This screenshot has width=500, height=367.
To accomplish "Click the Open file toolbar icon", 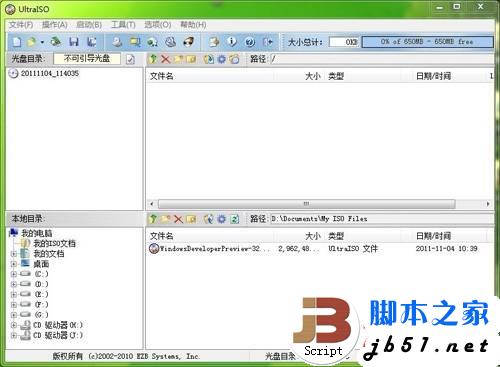I will [32, 42].
